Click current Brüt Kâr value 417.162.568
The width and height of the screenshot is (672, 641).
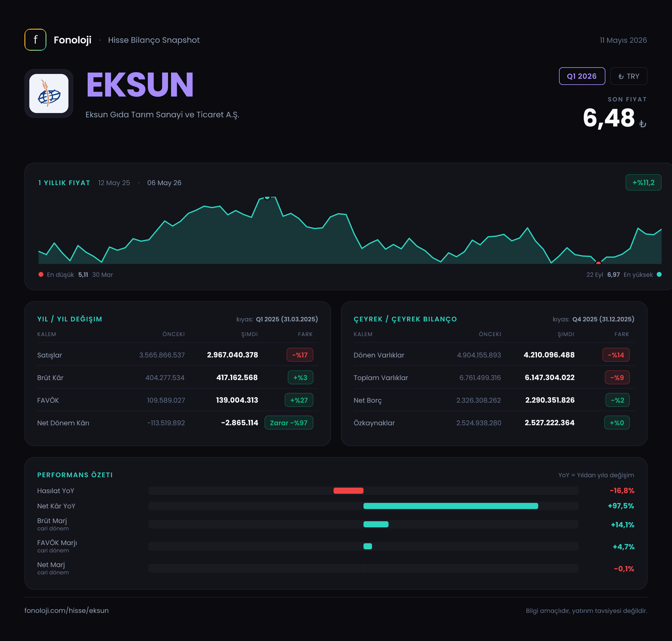click(237, 377)
